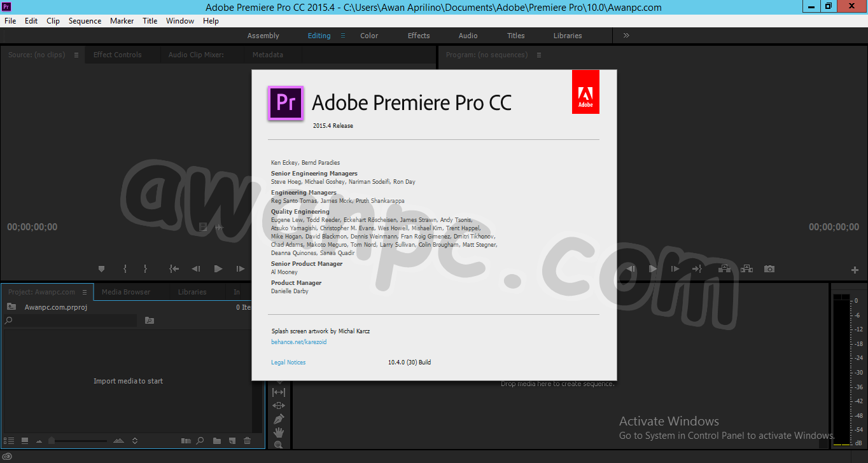The height and width of the screenshot is (463, 868).
Task: Select the Hand tool
Action: (x=279, y=432)
